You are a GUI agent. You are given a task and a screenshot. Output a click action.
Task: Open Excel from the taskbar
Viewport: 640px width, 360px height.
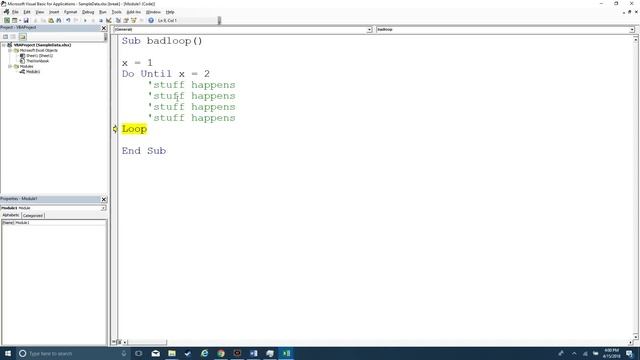pyautogui.click(x=286, y=353)
